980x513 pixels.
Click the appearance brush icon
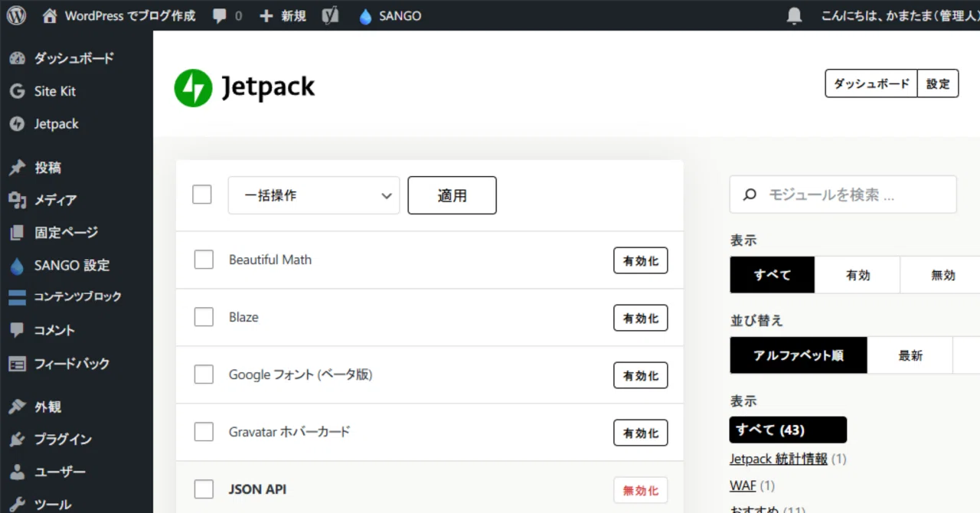click(17, 407)
